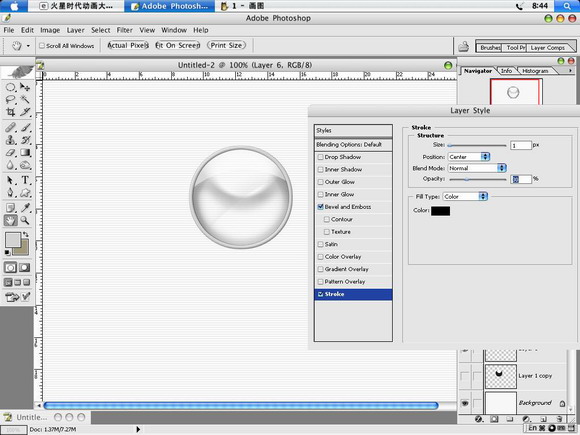Screen dimensions: 580x435
Task: Select the Pen tool
Action: tap(10, 192)
